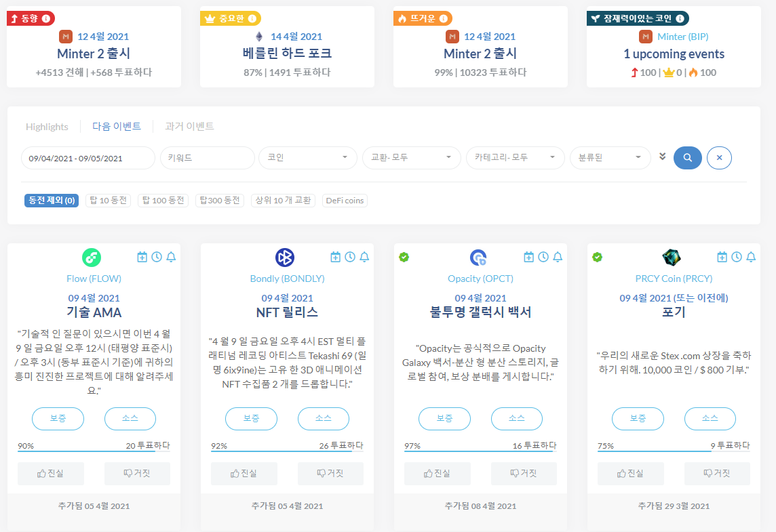Click green verified badge on PRCY card
The height and width of the screenshot is (532, 776).
click(598, 257)
